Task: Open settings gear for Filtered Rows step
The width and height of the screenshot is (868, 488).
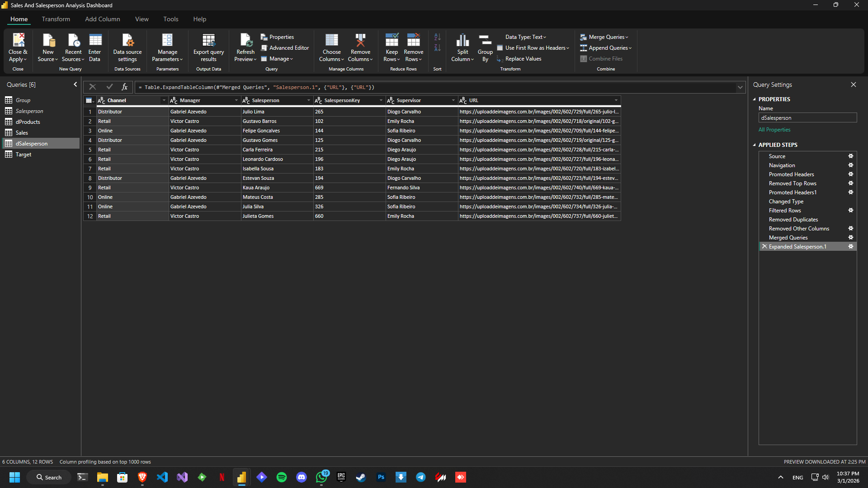Action: [x=850, y=211]
